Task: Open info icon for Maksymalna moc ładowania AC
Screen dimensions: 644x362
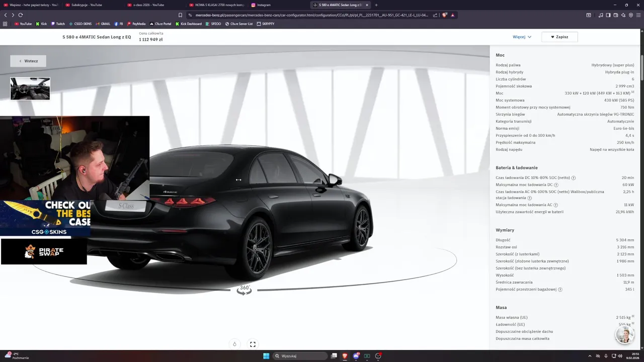Action: coord(555,205)
